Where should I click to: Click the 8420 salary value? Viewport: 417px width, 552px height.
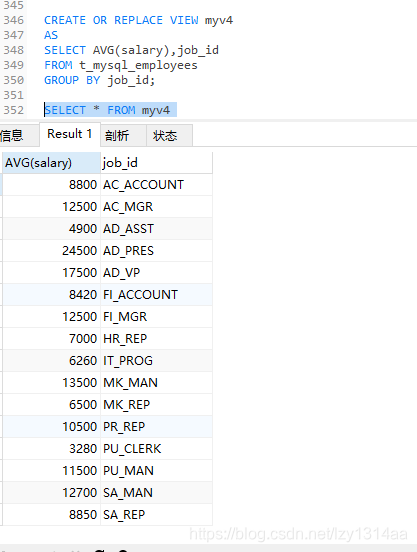click(x=51, y=295)
